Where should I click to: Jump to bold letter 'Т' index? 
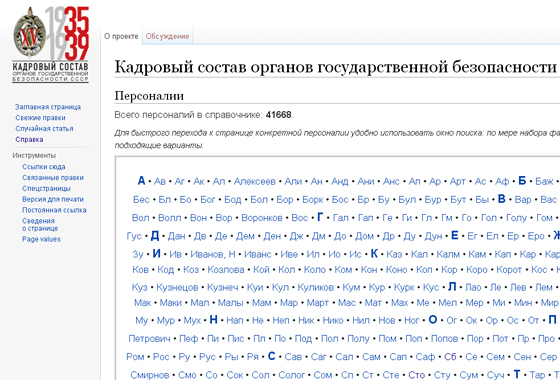click(x=517, y=374)
